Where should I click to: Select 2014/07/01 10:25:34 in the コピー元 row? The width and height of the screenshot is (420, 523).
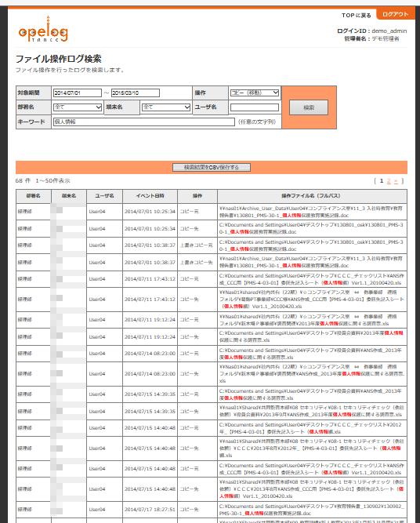click(x=150, y=212)
